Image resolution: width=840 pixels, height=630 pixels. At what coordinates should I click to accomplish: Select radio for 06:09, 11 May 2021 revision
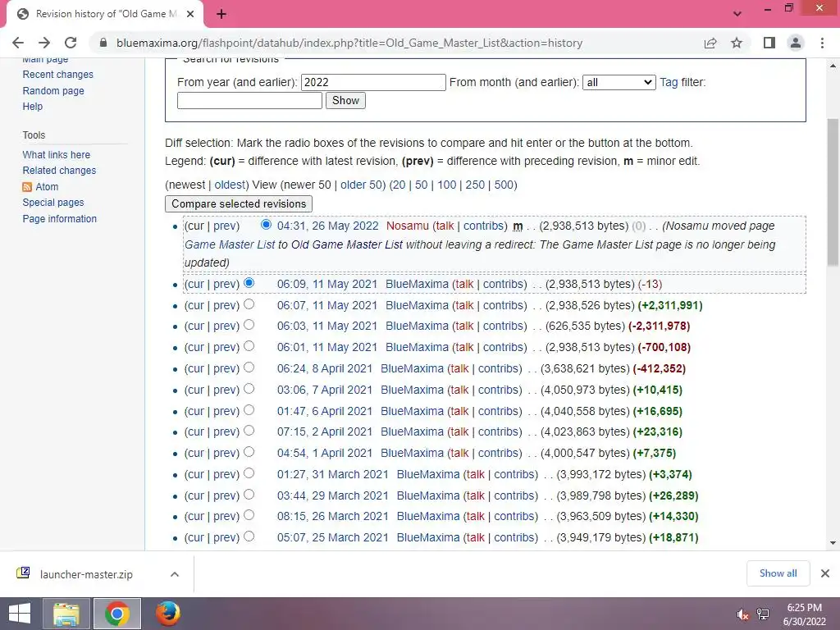(x=249, y=282)
